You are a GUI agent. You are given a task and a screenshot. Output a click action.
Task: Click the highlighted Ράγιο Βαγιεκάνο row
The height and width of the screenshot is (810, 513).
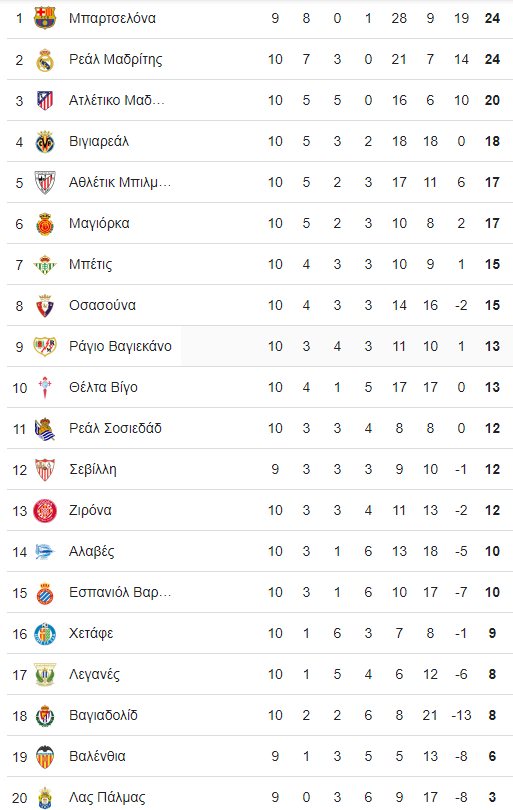coord(260,347)
